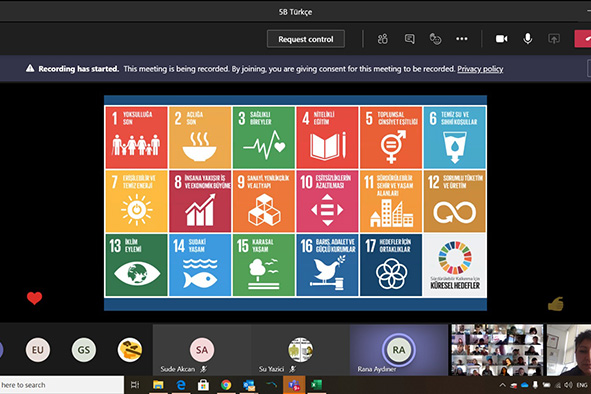Click the ENG language indicator
Screen dimensions: 591x394
[582, 385]
